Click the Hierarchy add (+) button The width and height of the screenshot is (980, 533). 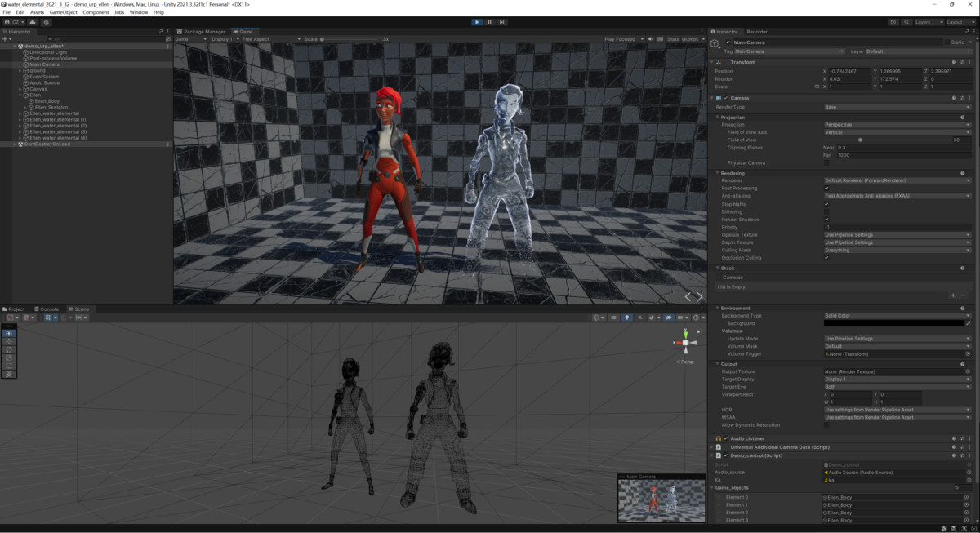[x=5, y=38]
